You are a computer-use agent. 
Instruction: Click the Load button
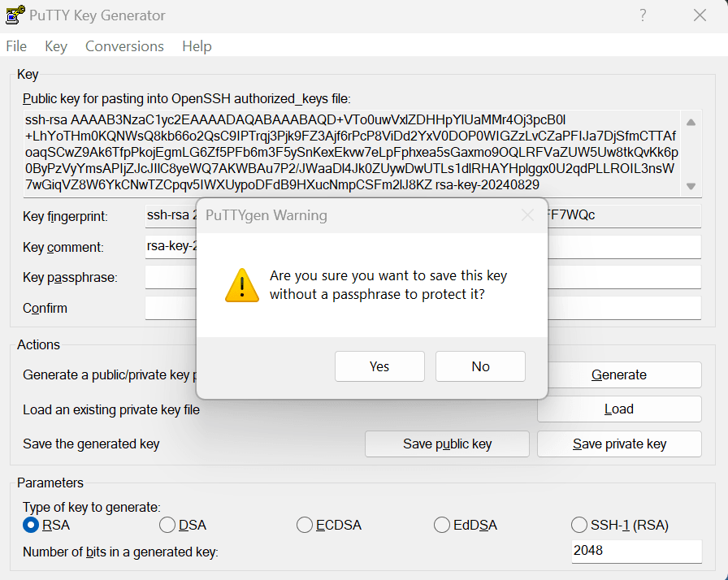click(x=619, y=409)
